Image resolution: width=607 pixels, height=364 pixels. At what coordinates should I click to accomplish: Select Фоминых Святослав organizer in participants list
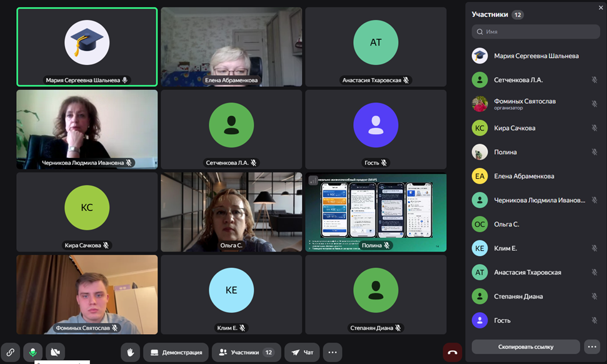525,104
